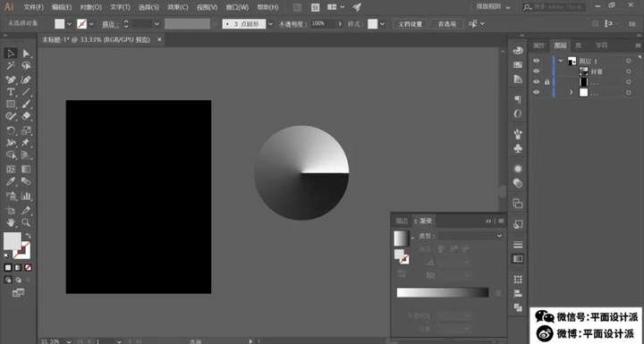Switch to the 属性 panel tab

[x=538, y=46]
